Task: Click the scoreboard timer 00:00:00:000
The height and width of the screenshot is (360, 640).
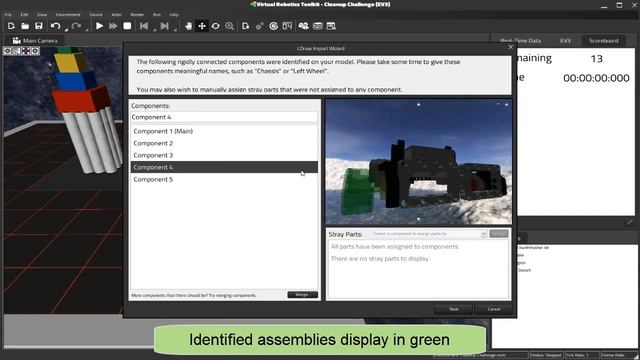Action: [x=596, y=78]
